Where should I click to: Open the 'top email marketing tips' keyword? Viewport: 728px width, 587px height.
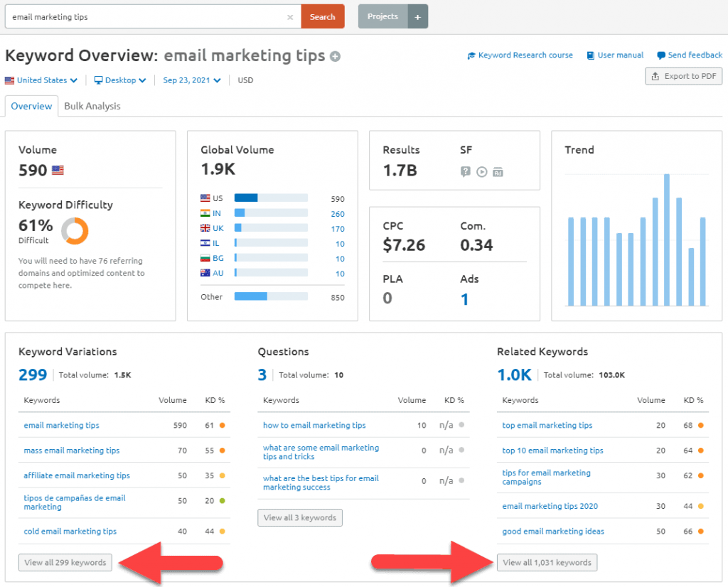click(x=547, y=426)
